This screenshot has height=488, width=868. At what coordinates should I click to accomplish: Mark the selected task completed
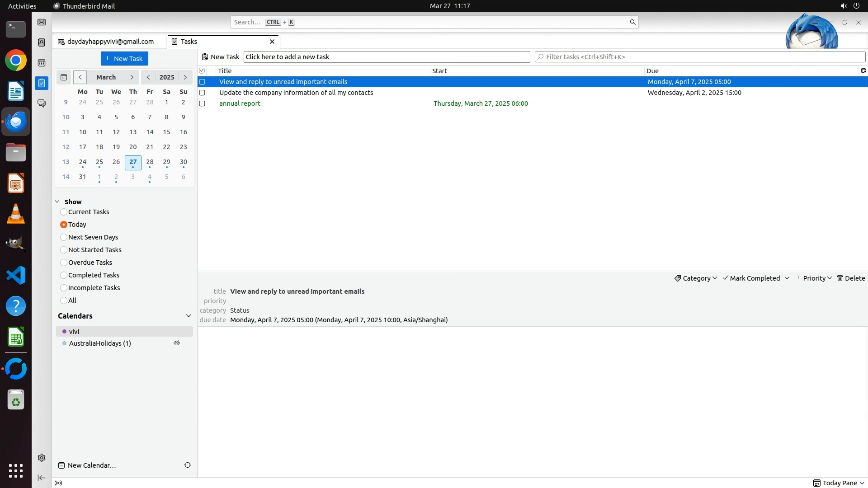[751, 278]
